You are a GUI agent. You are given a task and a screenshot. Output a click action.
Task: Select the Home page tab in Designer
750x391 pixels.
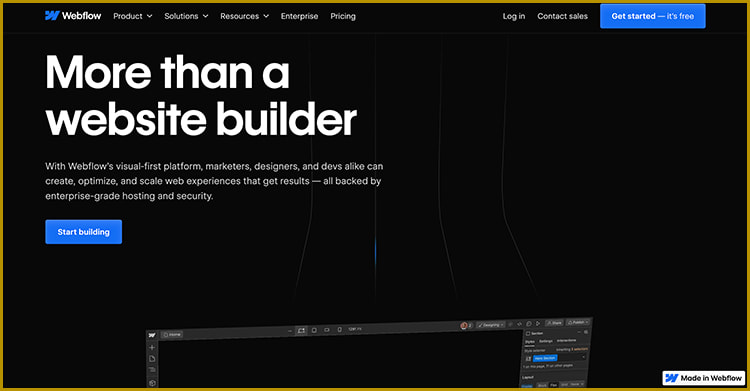(x=172, y=335)
